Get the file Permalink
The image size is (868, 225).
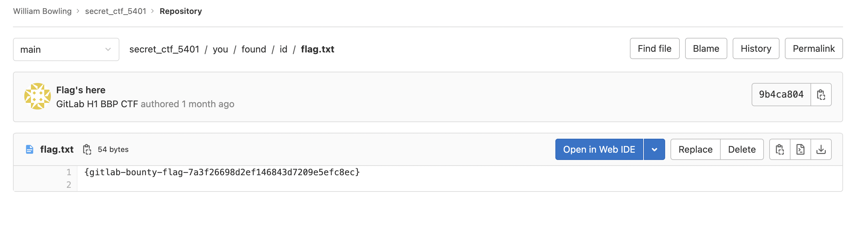coord(813,49)
